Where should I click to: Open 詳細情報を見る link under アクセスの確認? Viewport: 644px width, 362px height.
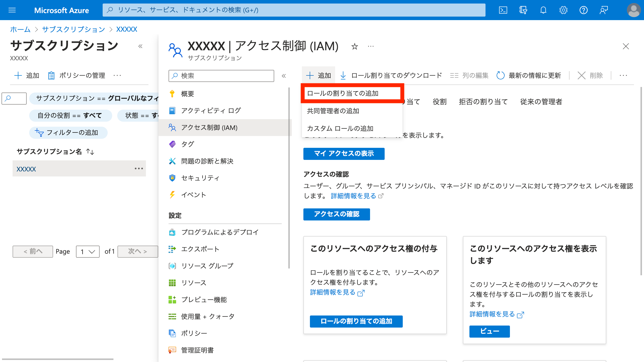click(353, 196)
